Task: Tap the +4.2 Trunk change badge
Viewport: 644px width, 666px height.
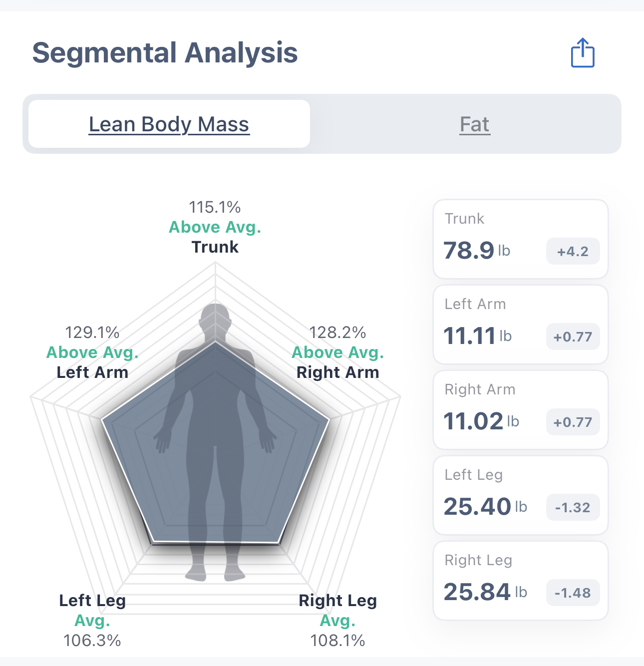Action: 573,252
